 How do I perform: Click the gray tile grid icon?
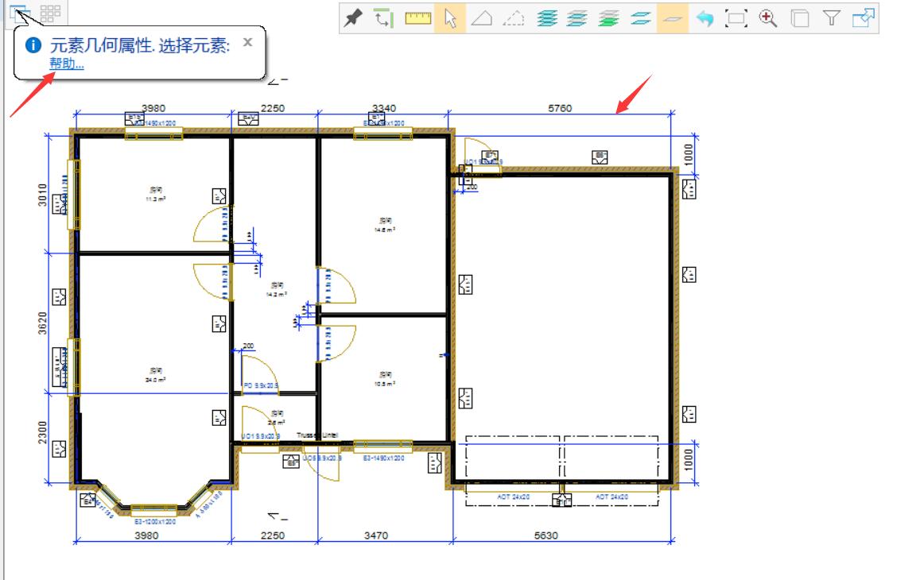click(x=51, y=13)
